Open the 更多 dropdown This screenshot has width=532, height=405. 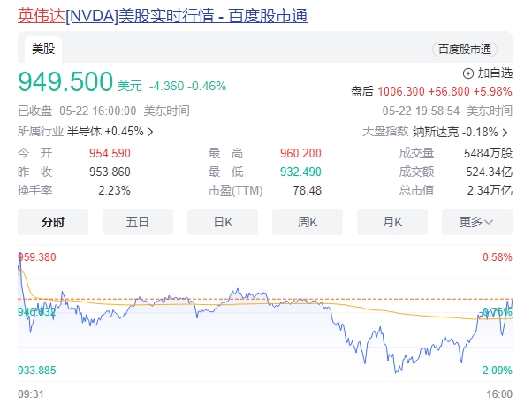(477, 222)
